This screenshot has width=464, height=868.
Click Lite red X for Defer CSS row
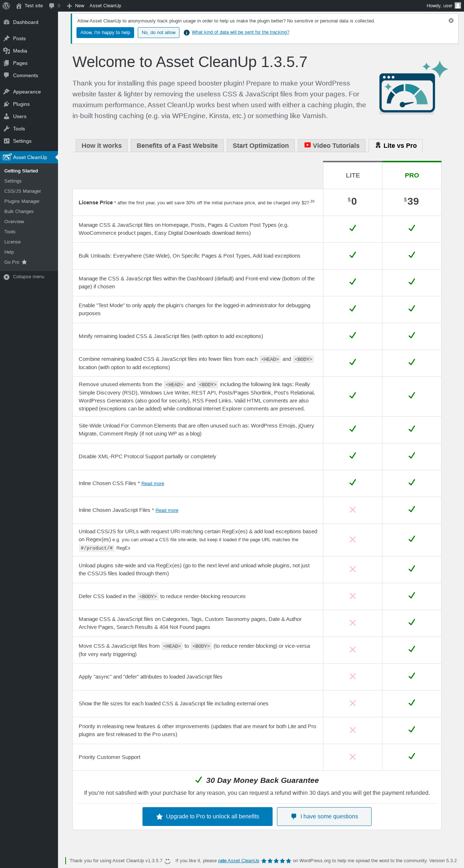click(353, 596)
